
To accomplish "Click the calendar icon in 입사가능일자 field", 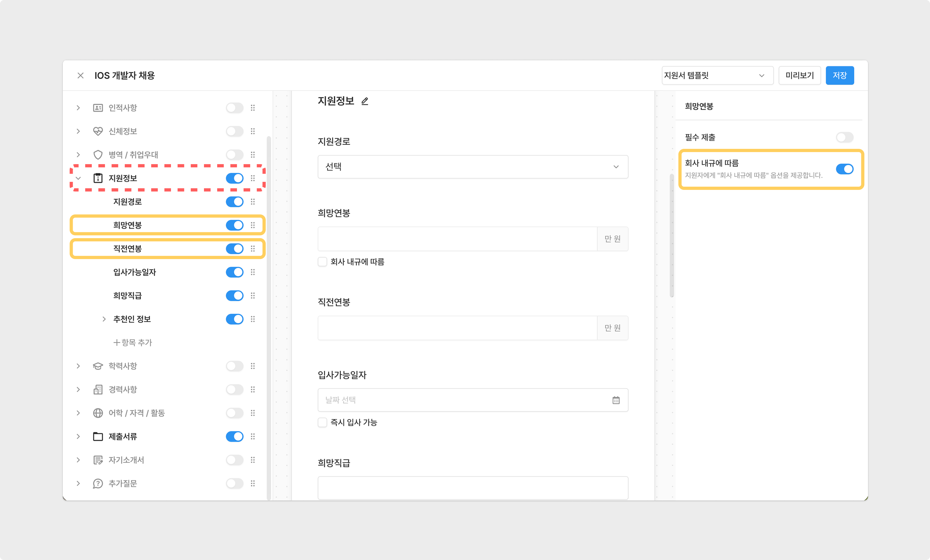I will point(616,400).
